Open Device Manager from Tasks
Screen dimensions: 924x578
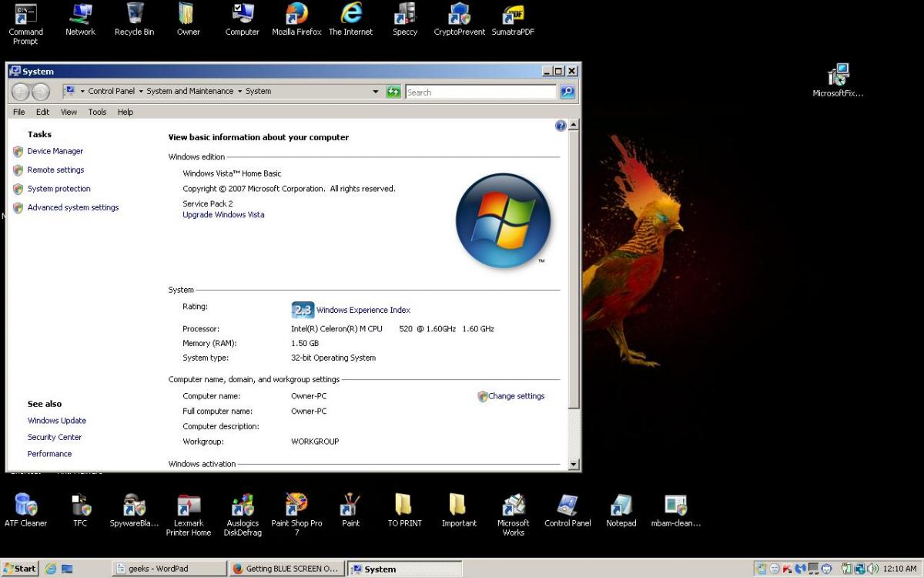(55, 151)
